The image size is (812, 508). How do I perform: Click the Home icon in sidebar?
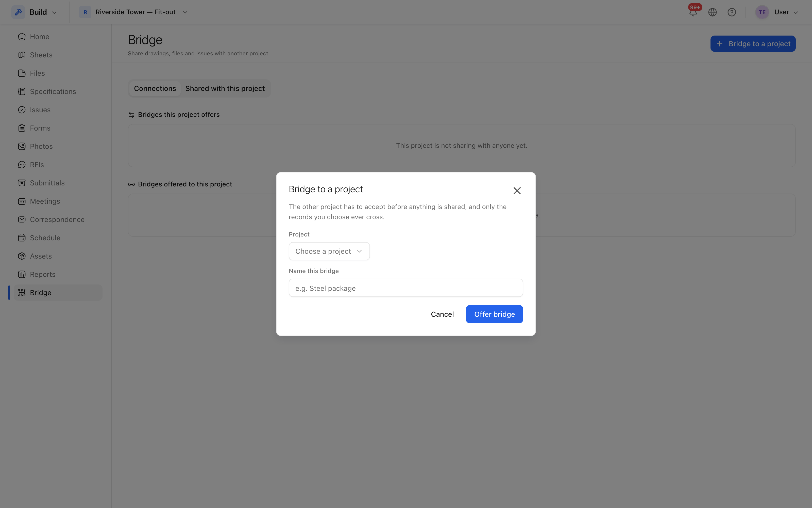tap(22, 37)
